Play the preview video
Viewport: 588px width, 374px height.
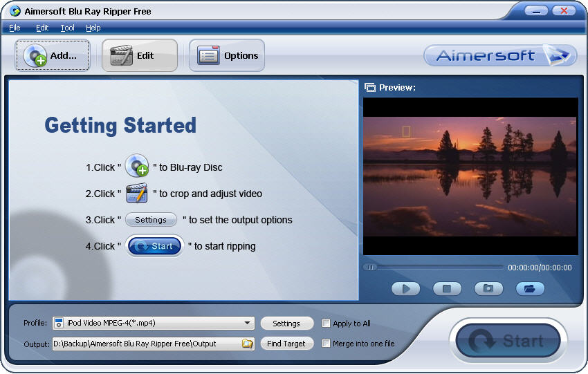point(406,288)
